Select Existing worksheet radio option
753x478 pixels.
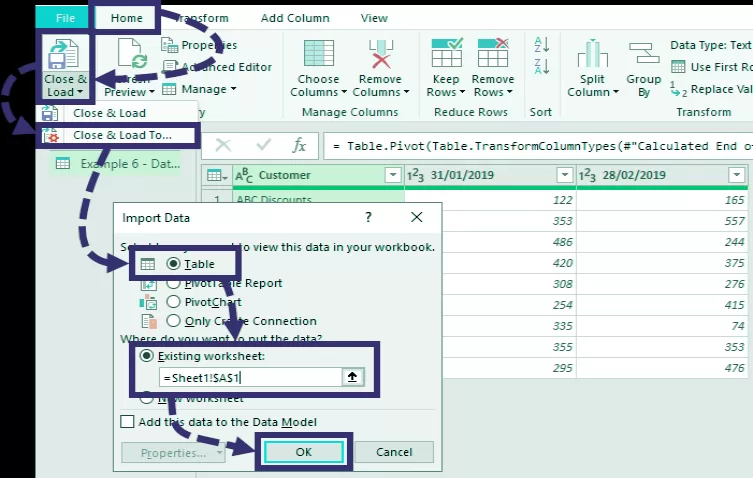[x=148, y=356]
